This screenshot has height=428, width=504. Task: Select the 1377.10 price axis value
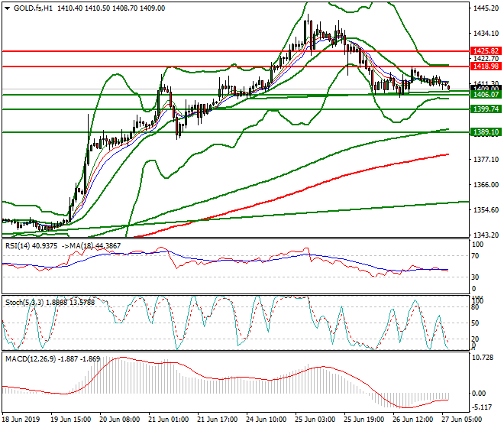click(x=486, y=159)
